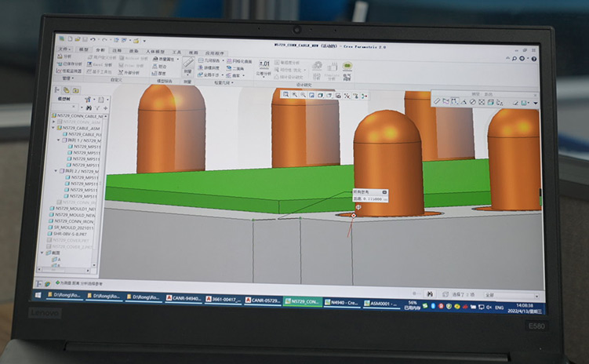This screenshot has width=589, height=364.
Task: Click the Tolerance analysis ±.01 icon
Action: click(x=264, y=64)
